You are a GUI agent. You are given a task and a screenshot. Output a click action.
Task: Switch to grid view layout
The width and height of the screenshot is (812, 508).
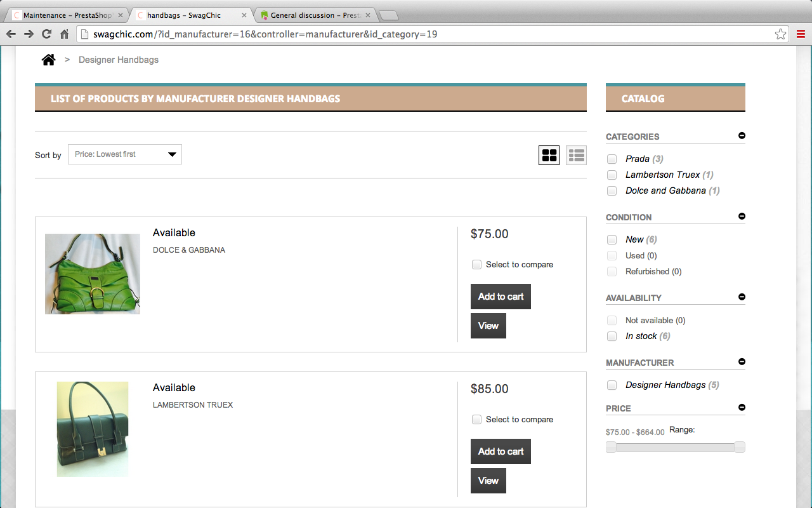549,155
